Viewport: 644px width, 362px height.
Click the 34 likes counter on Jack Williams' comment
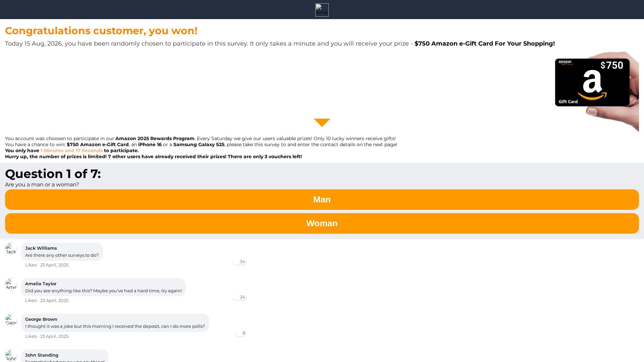click(x=239, y=261)
